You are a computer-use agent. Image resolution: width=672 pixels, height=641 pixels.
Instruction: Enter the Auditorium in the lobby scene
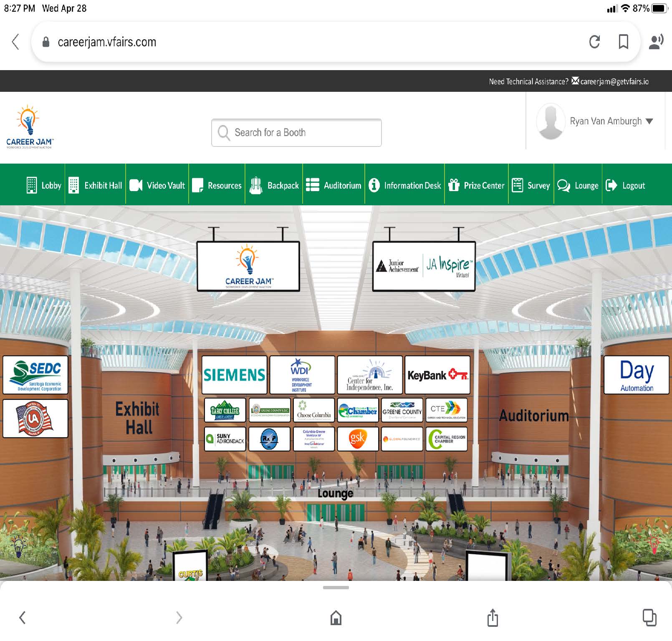(534, 416)
